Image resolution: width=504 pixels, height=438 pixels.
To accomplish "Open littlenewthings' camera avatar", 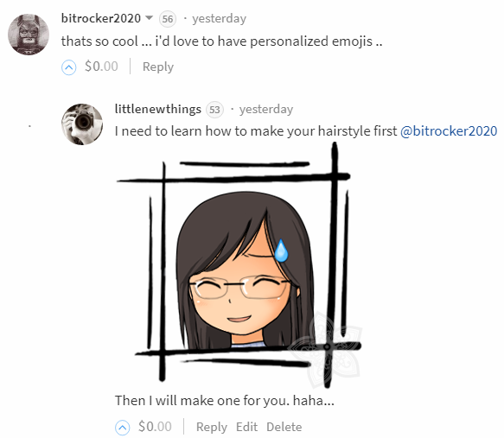I will point(82,124).
